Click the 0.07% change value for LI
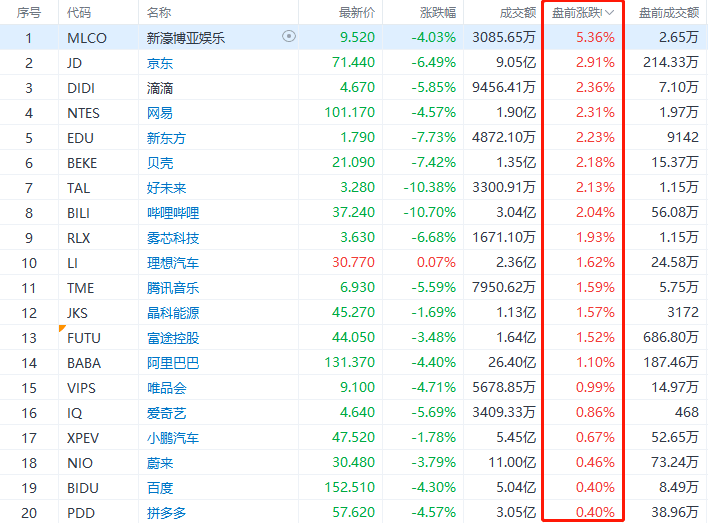 click(436, 262)
